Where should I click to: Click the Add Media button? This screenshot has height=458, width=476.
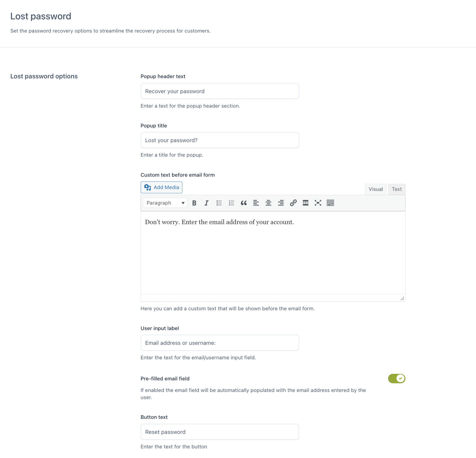pos(161,187)
